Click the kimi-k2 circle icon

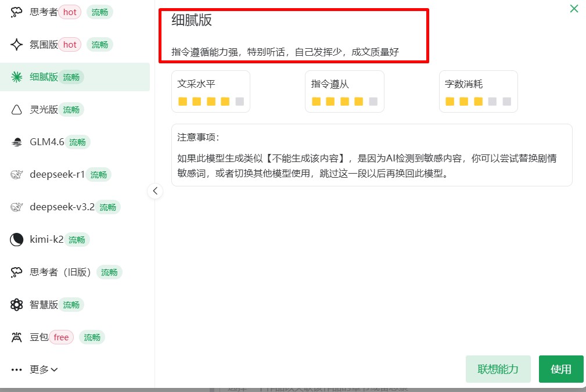pos(16,239)
